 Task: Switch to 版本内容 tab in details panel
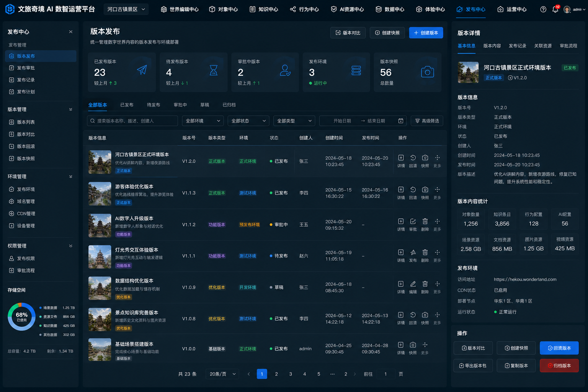pos(492,46)
